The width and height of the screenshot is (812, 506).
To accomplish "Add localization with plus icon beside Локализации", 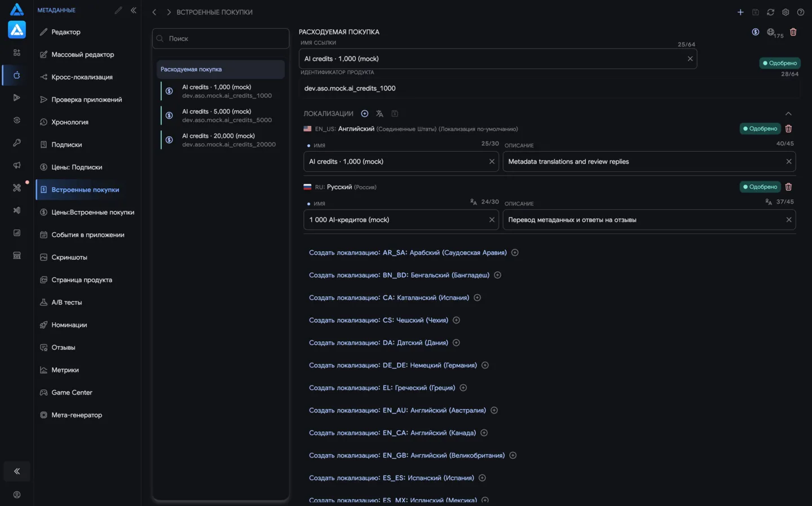I will coord(365,114).
